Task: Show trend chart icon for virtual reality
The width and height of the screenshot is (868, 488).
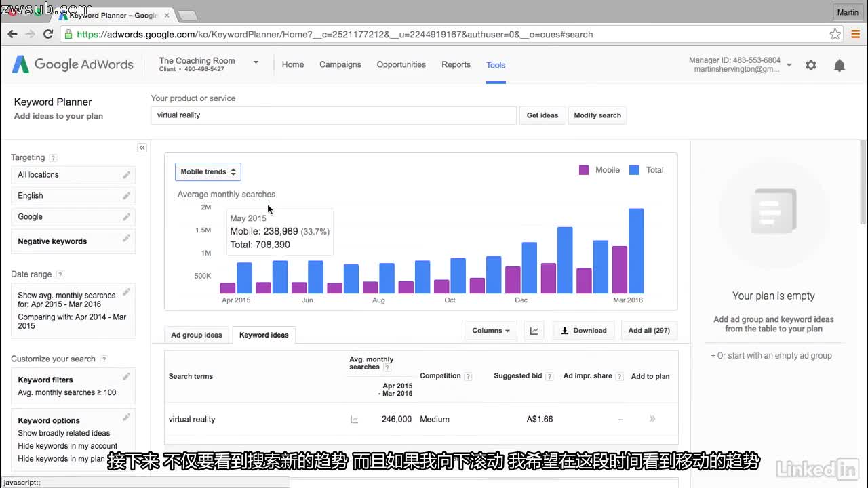Action: (354, 420)
